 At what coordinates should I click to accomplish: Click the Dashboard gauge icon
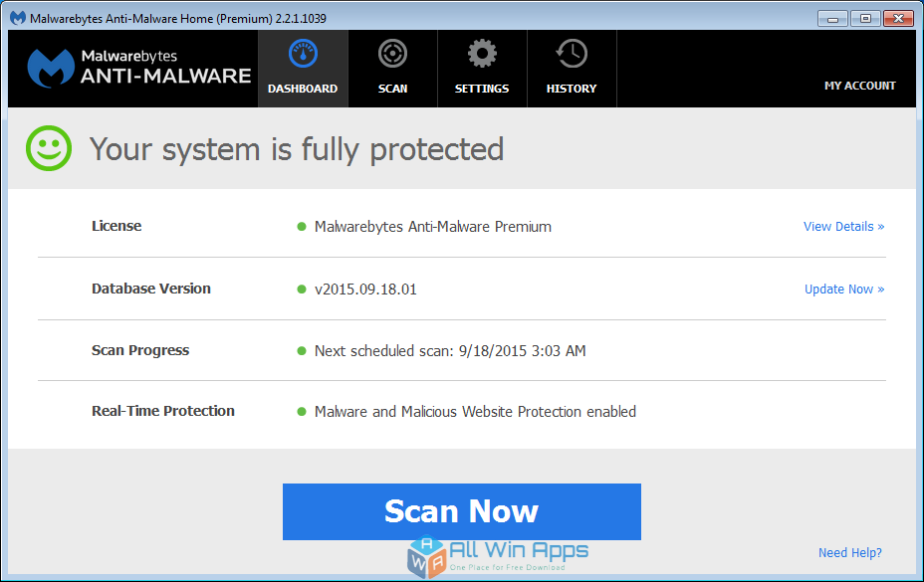pos(303,54)
